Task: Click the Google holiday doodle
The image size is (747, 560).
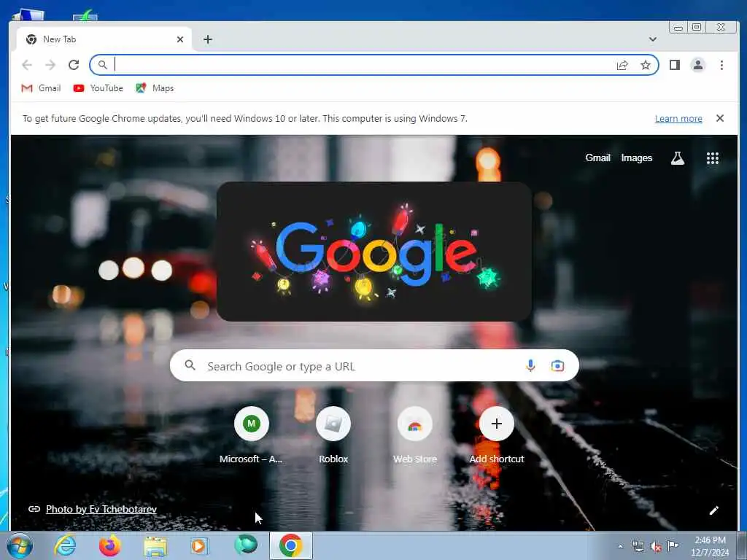Action: tap(374, 251)
